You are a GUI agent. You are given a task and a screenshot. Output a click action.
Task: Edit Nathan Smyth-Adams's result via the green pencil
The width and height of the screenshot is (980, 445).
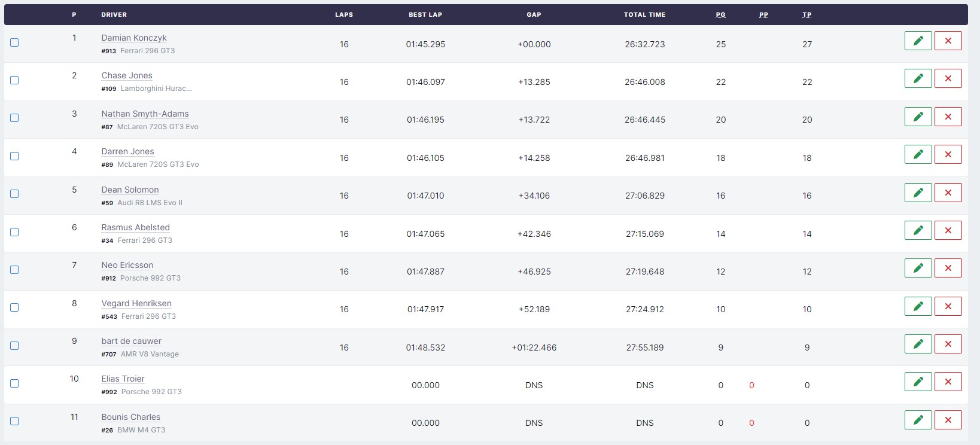point(918,117)
